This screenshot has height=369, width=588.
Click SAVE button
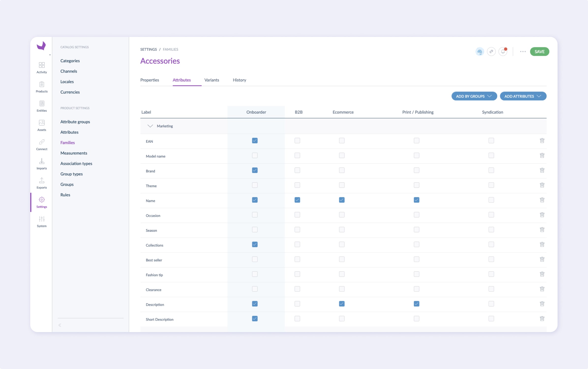[539, 51]
